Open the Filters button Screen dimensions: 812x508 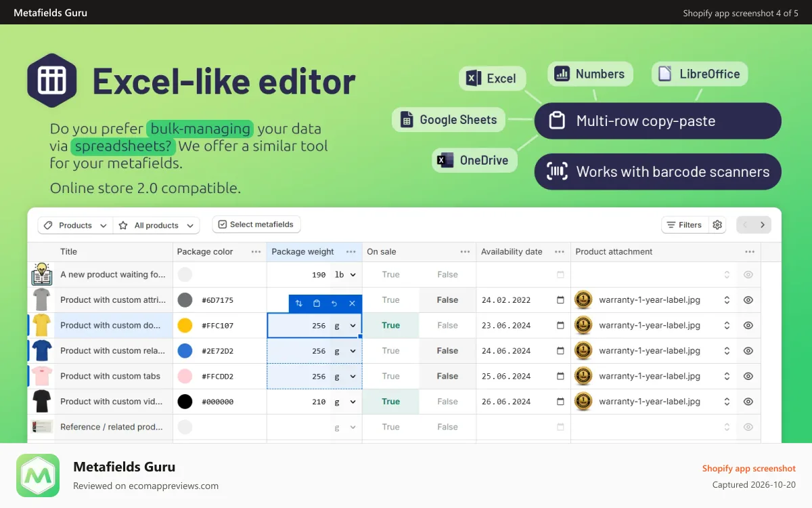click(x=685, y=225)
